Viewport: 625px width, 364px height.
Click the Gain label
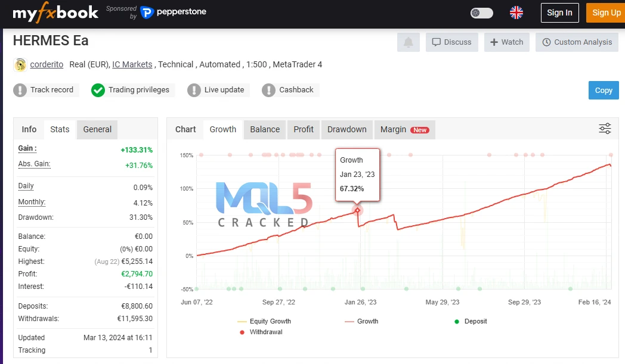coord(27,148)
